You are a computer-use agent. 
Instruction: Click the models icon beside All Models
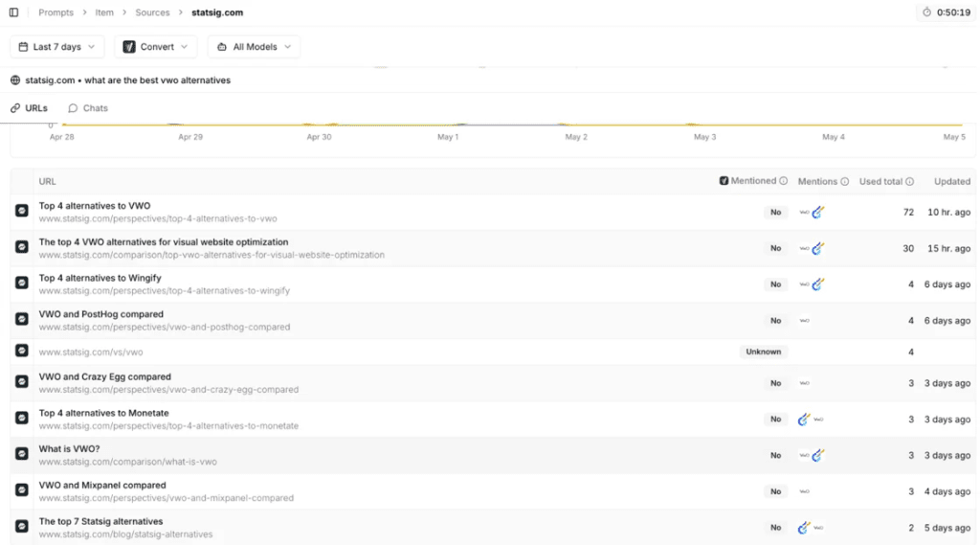(222, 47)
